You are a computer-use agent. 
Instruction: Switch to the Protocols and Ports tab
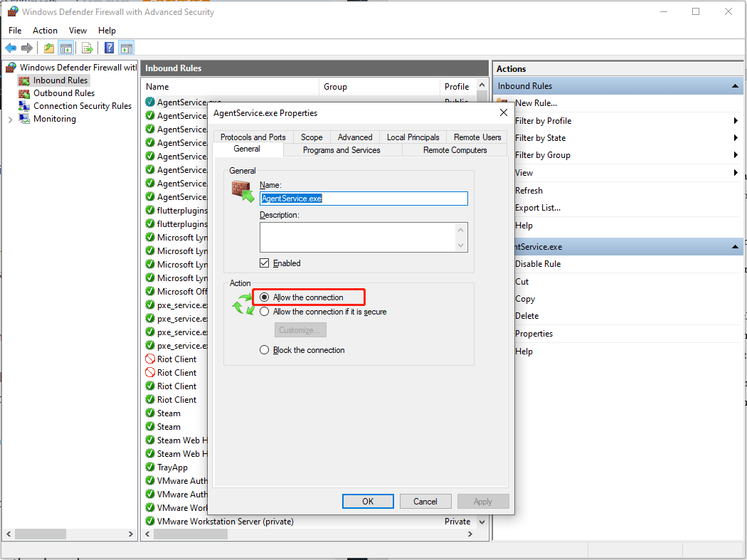point(253,137)
